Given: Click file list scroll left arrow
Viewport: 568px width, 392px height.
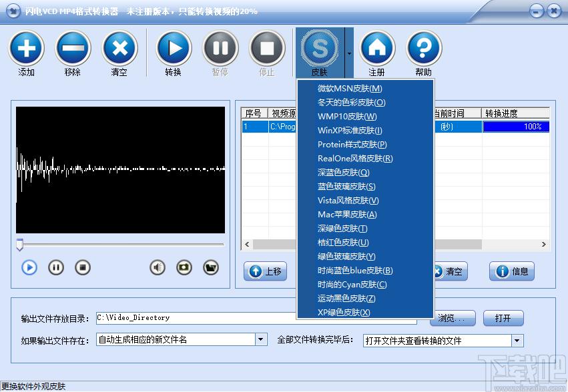Looking at the screenshot, I should coord(247,244).
